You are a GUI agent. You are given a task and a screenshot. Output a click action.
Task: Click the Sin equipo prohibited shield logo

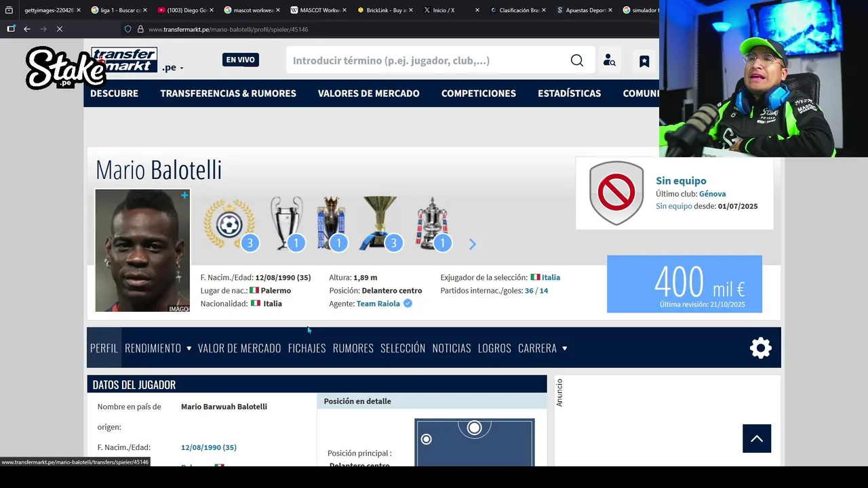[616, 193]
